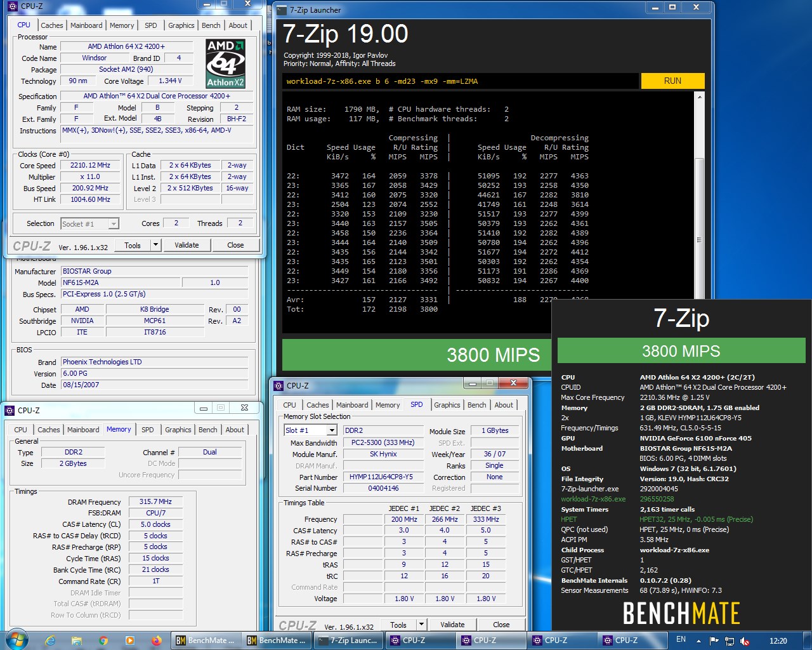Click the Southbridge value MCP61

(x=155, y=321)
